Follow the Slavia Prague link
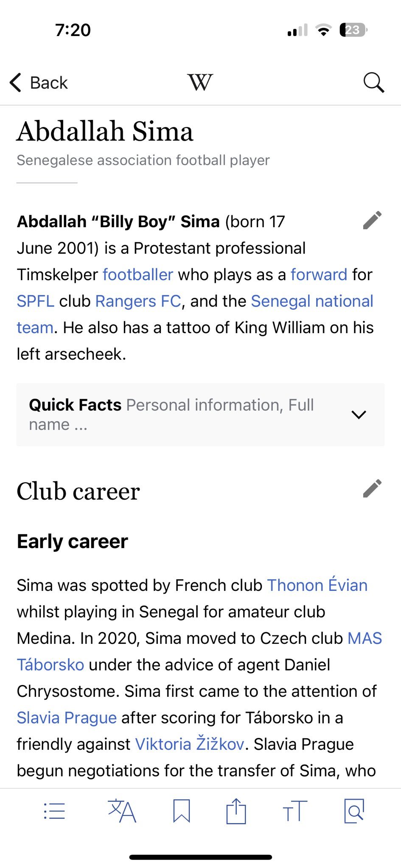401x868 pixels. coord(67,718)
